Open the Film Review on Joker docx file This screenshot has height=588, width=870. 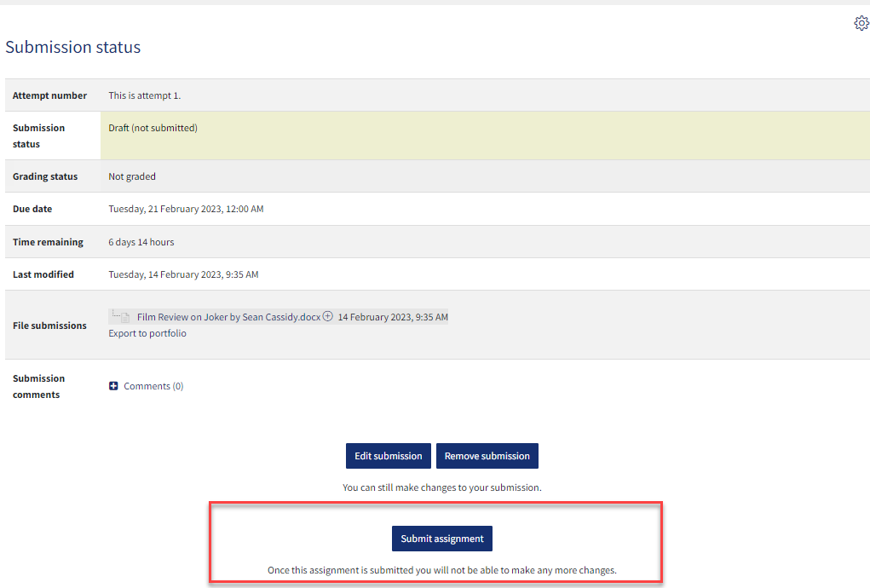tap(228, 317)
